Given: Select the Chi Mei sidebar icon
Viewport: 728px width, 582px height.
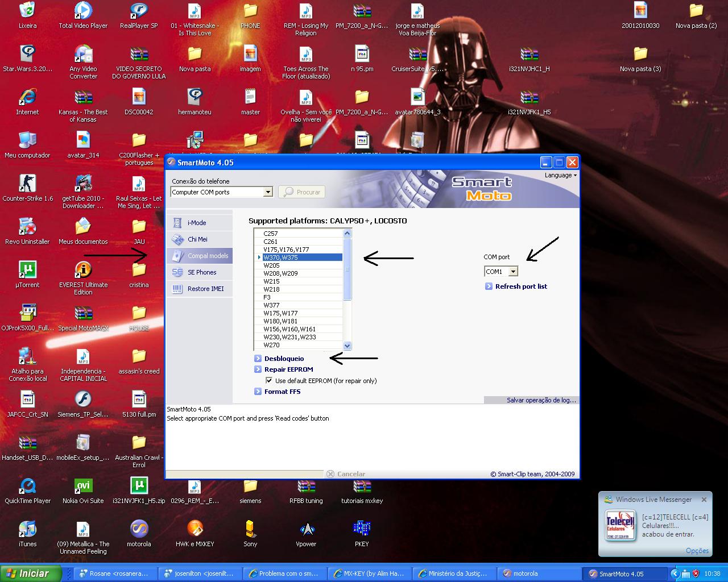Looking at the screenshot, I should [177, 239].
